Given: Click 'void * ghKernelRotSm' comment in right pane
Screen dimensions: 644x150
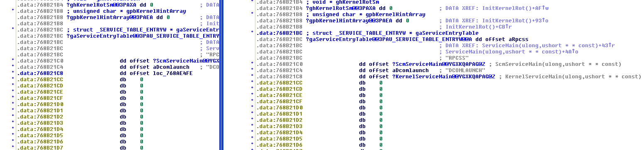Looking at the screenshot, I should pos(342,2).
